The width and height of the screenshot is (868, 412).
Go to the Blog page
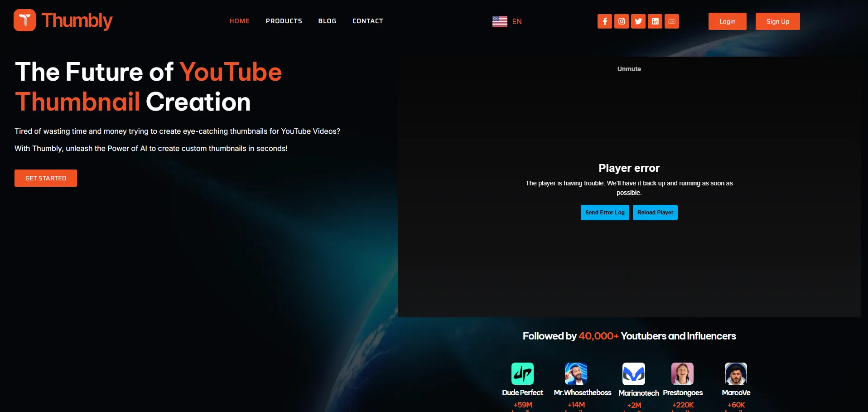[x=327, y=21]
